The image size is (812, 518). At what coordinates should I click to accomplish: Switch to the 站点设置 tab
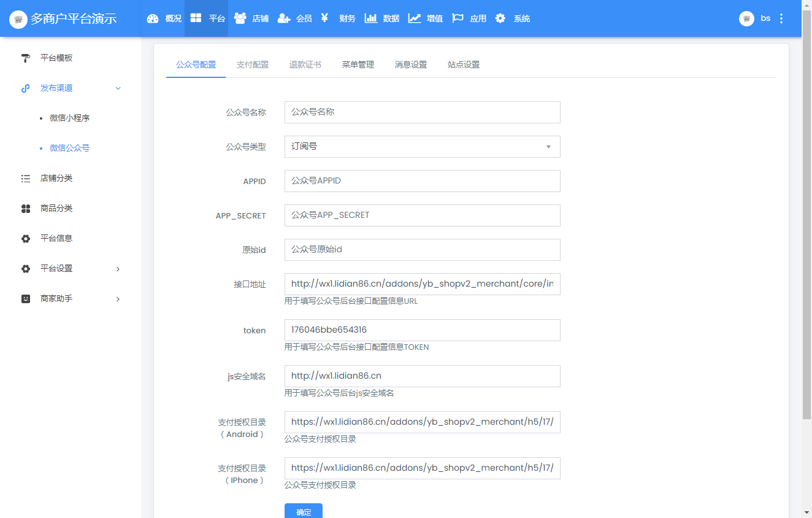click(464, 64)
